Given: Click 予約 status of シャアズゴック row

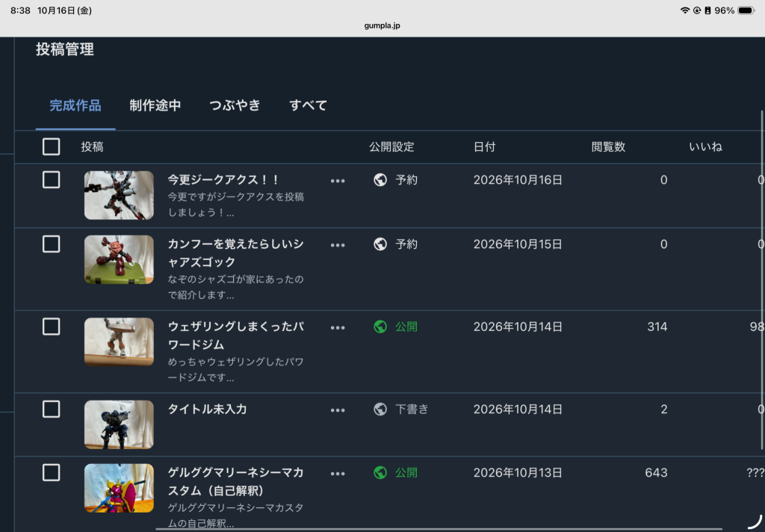Looking at the screenshot, I should pyautogui.click(x=406, y=244).
